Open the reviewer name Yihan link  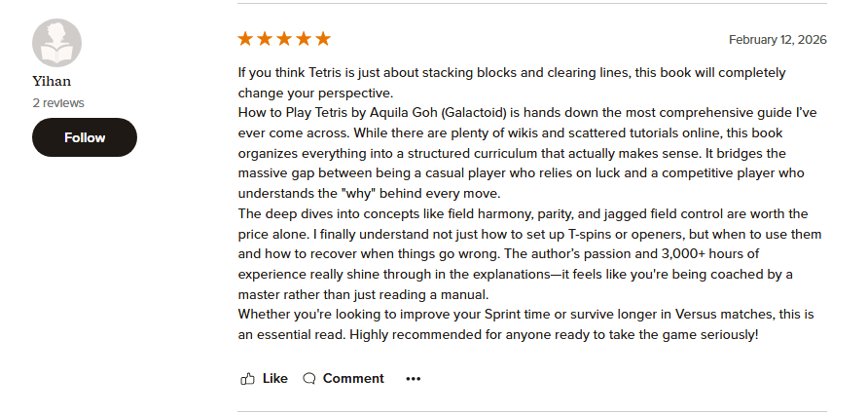coord(53,82)
